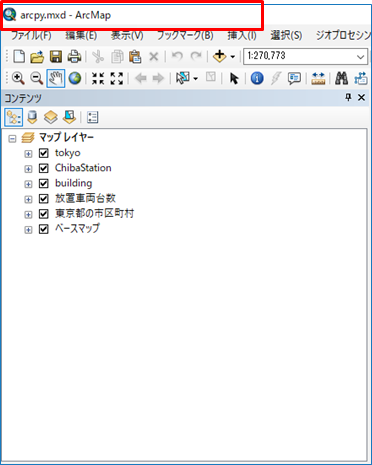The image size is (372, 465).
Task: Switch to List By Selection view
Action: pyautogui.click(x=69, y=117)
